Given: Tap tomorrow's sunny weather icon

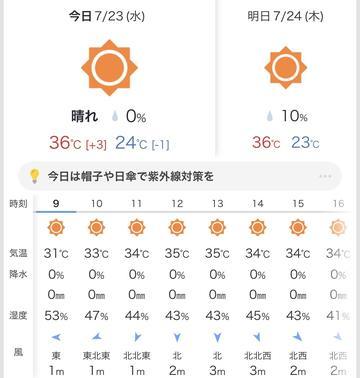Looking at the screenshot, I should 286,68.
